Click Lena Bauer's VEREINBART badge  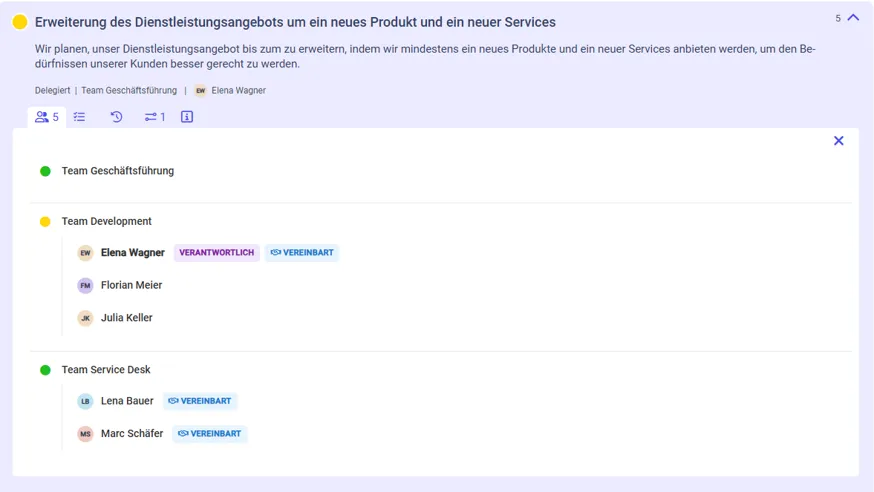coord(200,401)
